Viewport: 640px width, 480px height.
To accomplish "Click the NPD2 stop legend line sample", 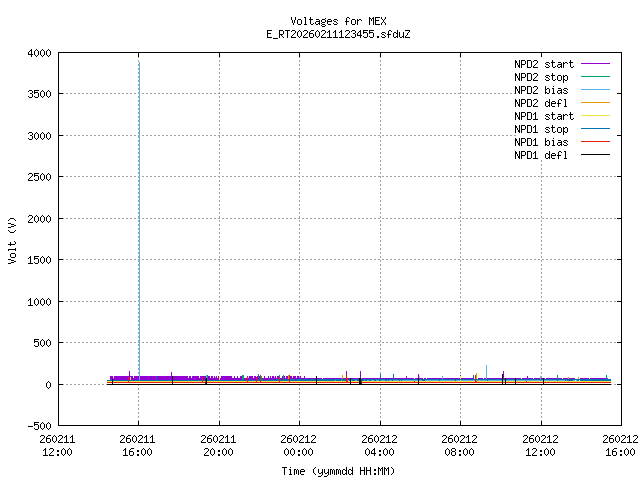I will (594, 77).
